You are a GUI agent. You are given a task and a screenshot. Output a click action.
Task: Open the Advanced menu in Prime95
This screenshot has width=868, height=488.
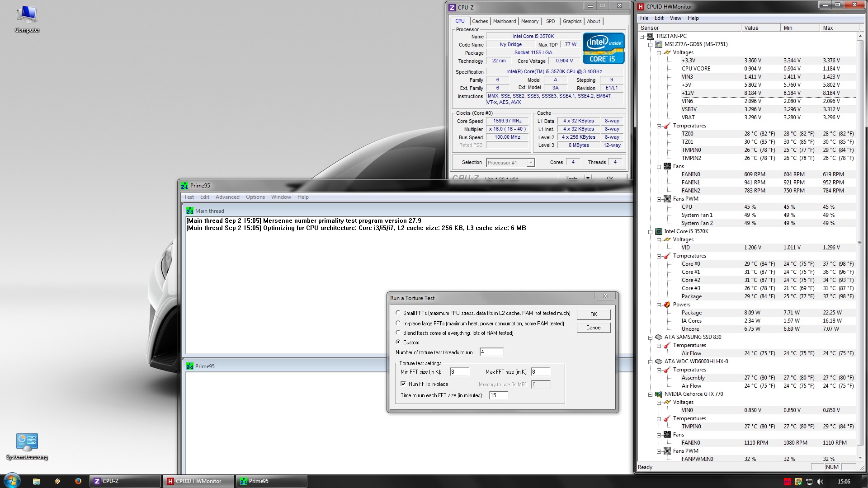[x=227, y=197]
